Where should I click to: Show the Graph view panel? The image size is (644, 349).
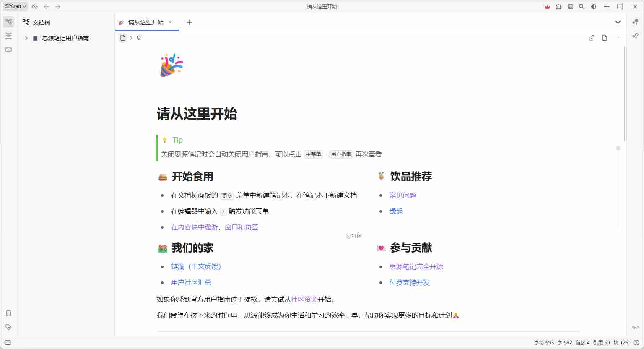[x=635, y=22]
